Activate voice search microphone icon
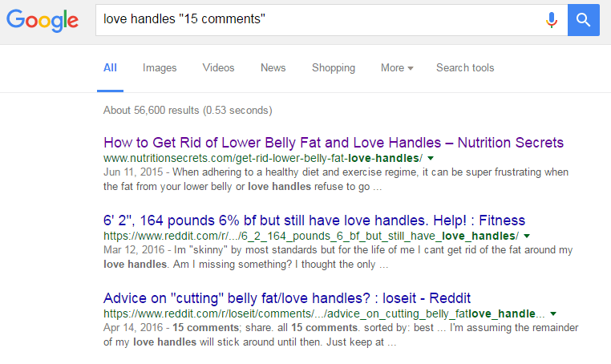 [x=552, y=20]
